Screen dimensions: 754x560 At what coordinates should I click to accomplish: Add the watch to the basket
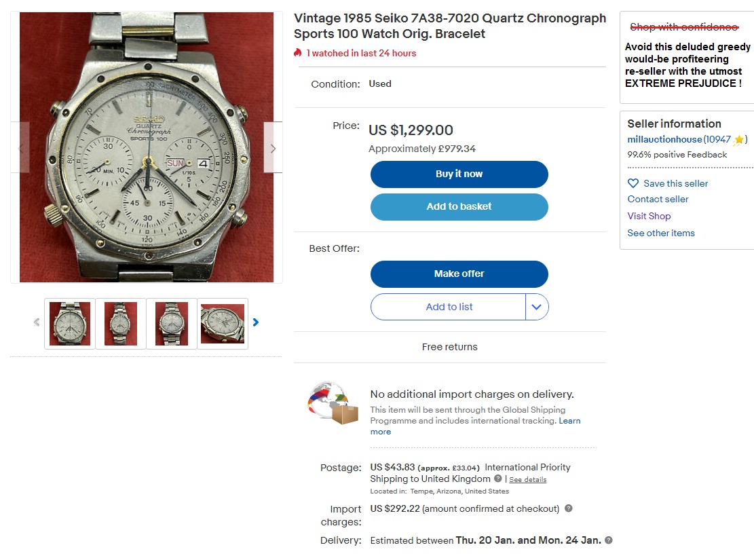coord(459,207)
